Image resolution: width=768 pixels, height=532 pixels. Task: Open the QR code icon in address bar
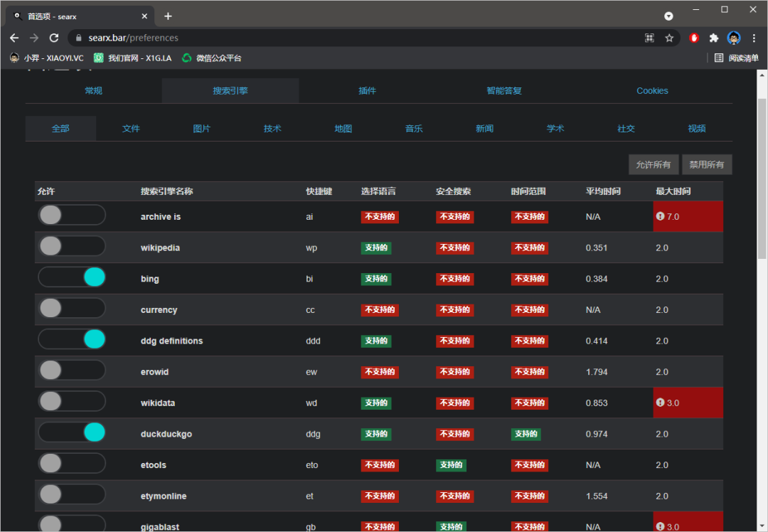click(649, 38)
